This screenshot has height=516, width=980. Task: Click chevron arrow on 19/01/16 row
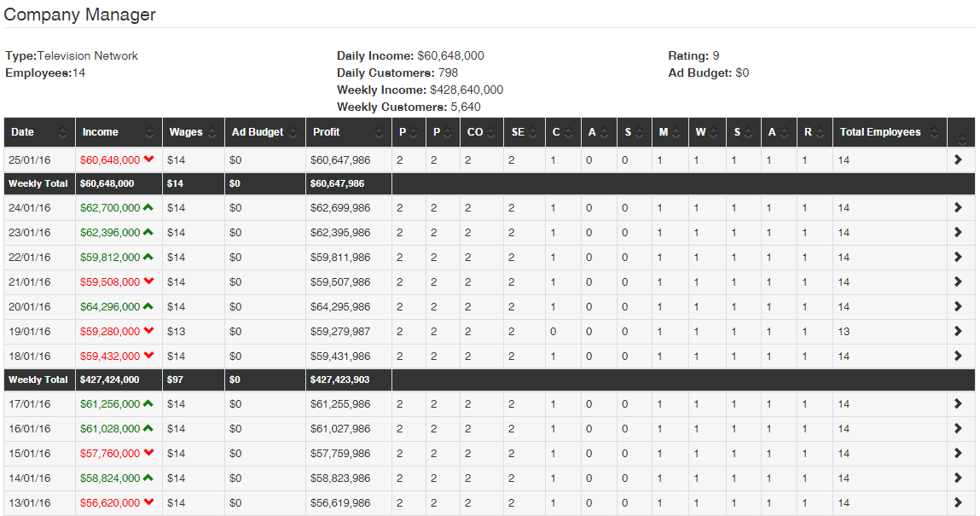(958, 331)
